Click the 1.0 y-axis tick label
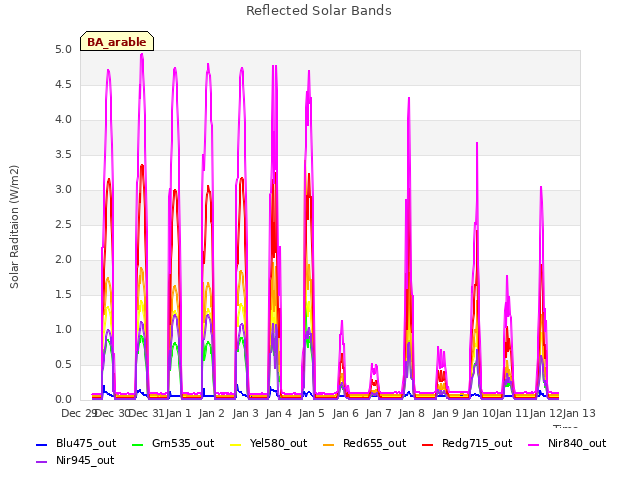The width and height of the screenshot is (640, 480). tap(63, 329)
